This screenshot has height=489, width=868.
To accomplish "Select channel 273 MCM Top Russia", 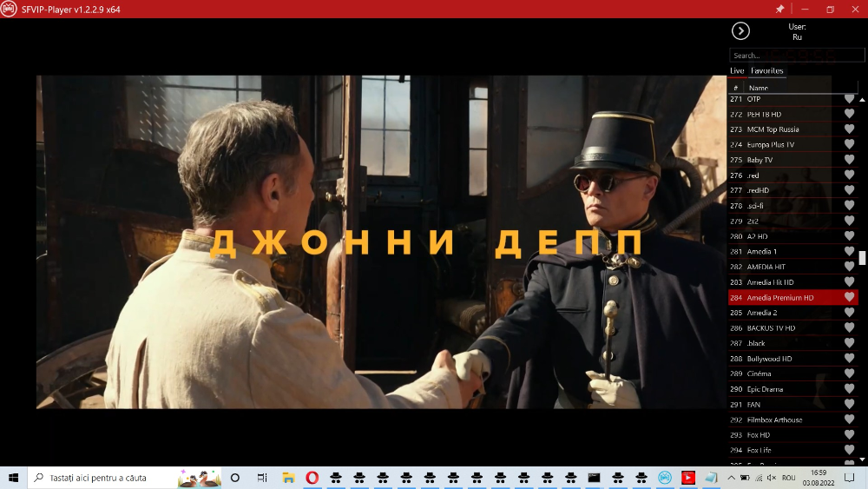I will [x=792, y=129].
